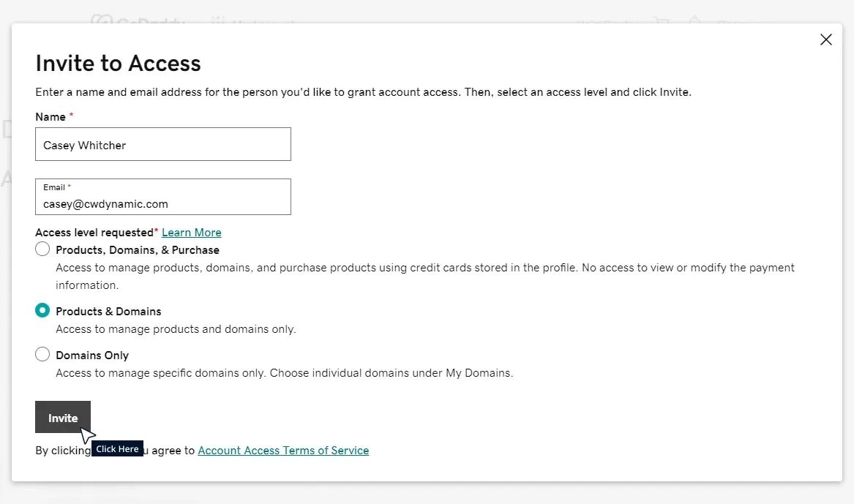Image resolution: width=854 pixels, height=504 pixels.
Task: Close the Invite to Access dialog
Action: coord(825,40)
